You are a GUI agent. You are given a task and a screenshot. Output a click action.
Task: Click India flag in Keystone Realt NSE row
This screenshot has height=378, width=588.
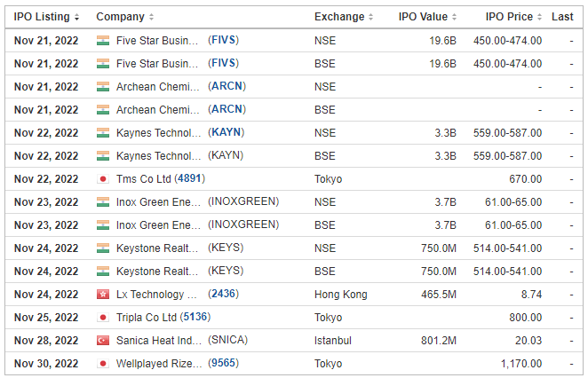point(103,248)
